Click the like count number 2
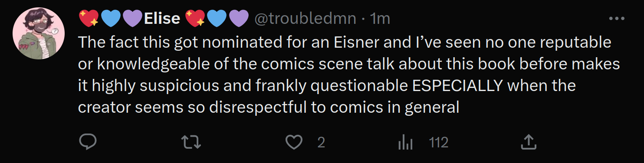 point(321,143)
